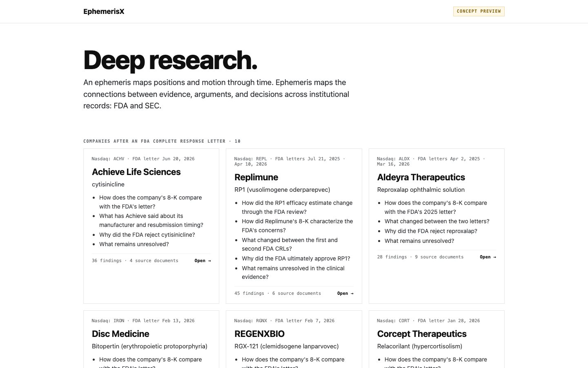
Task: Click the "Deep research." heading
Action: click(170, 60)
